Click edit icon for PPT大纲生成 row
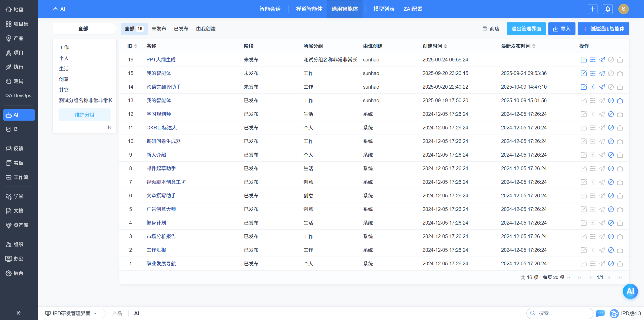The image size is (644, 320). (x=584, y=60)
